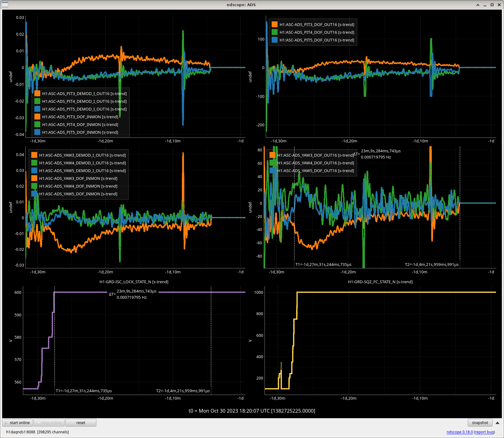Minimize the ndscope window
This screenshot has height=438, width=504.
[485, 5]
